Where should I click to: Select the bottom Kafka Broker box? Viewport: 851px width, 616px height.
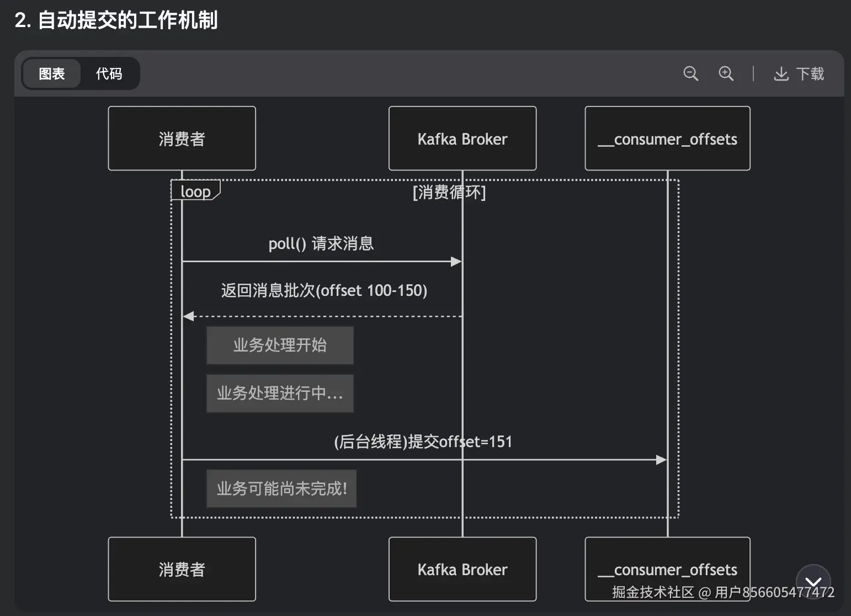(462, 569)
